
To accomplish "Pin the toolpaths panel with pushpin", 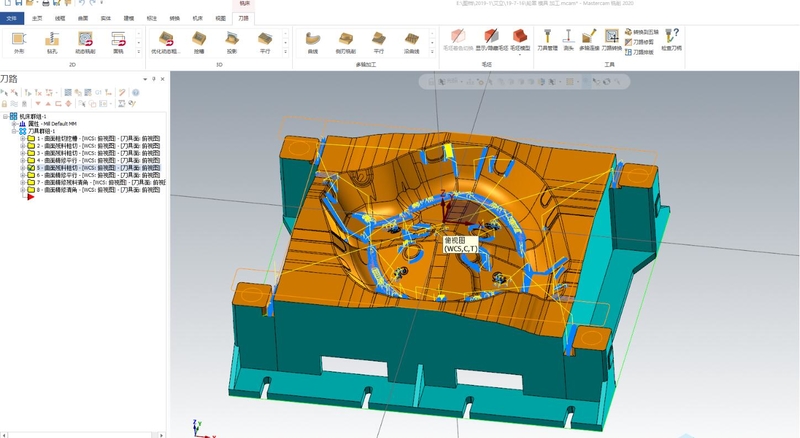I will [154, 79].
